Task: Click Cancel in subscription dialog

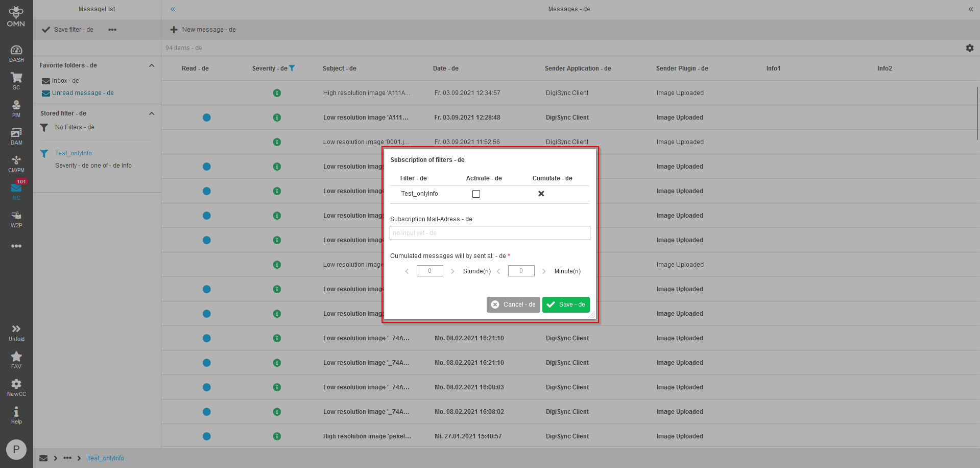Action: click(513, 305)
